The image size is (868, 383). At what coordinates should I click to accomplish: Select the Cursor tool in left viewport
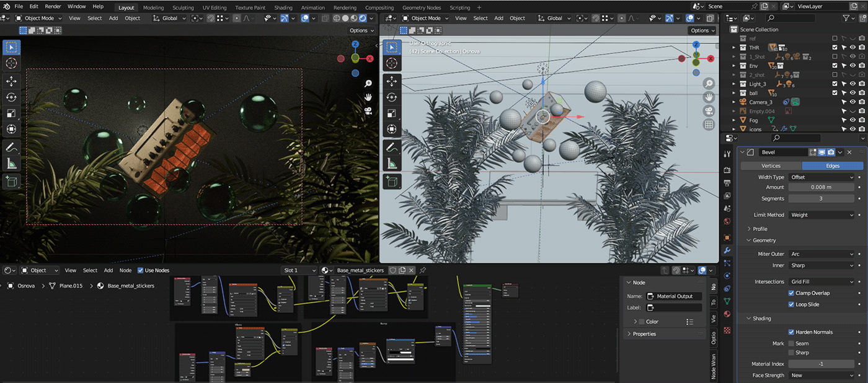pos(11,63)
